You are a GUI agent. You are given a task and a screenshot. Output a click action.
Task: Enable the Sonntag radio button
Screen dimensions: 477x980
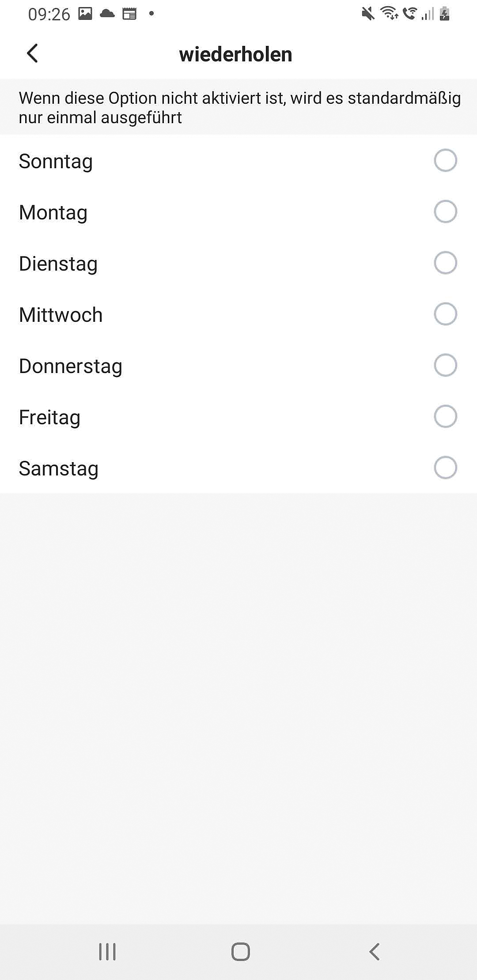[445, 160]
